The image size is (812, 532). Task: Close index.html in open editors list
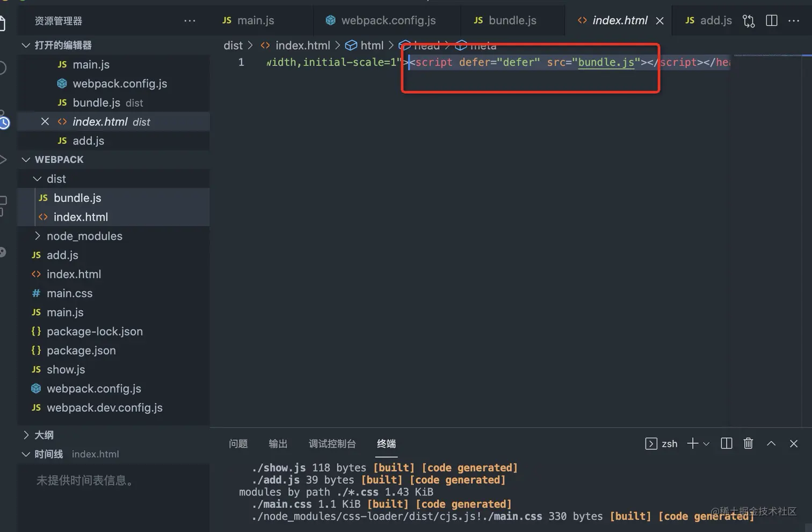[x=45, y=121]
